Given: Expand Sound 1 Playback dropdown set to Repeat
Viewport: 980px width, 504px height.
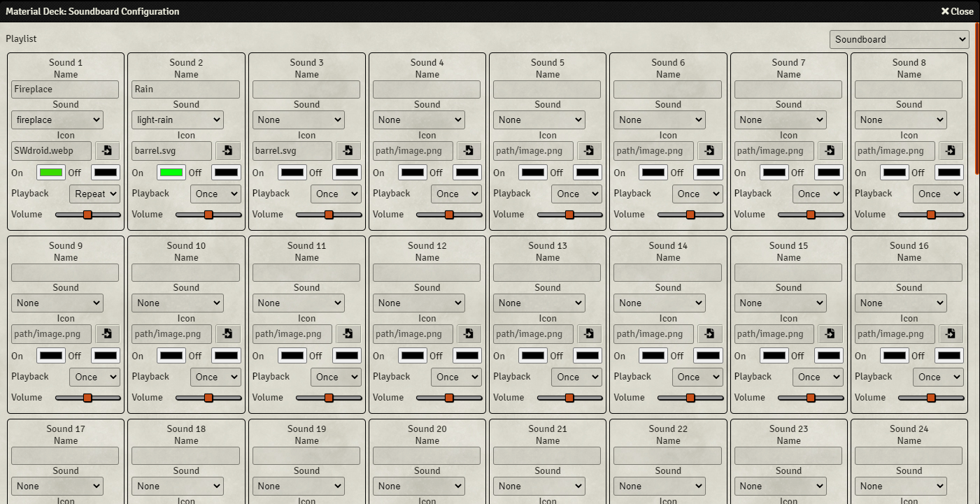Looking at the screenshot, I should coord(94,194).
